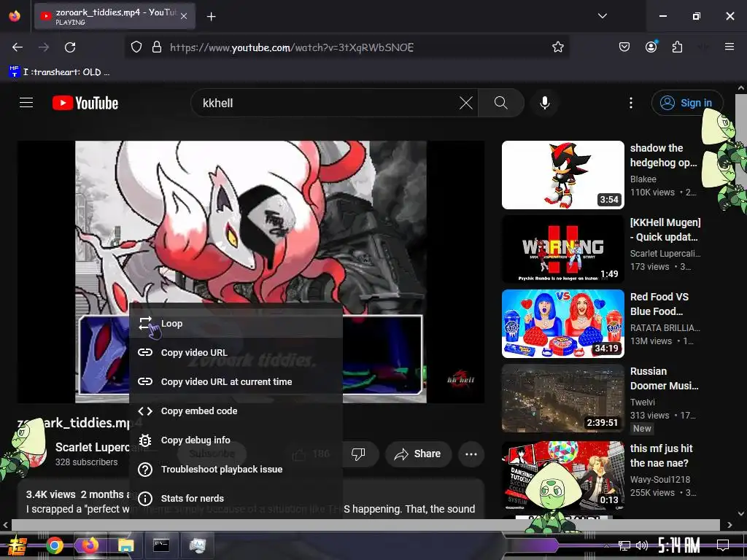Choose Copy video URL menu entry
The width and height of the screenshot is (747, 560).
(x=236, y=352)
